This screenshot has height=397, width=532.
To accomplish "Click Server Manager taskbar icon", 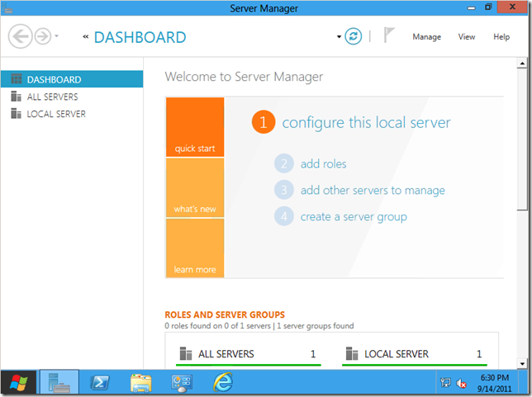I will point(59,382).
